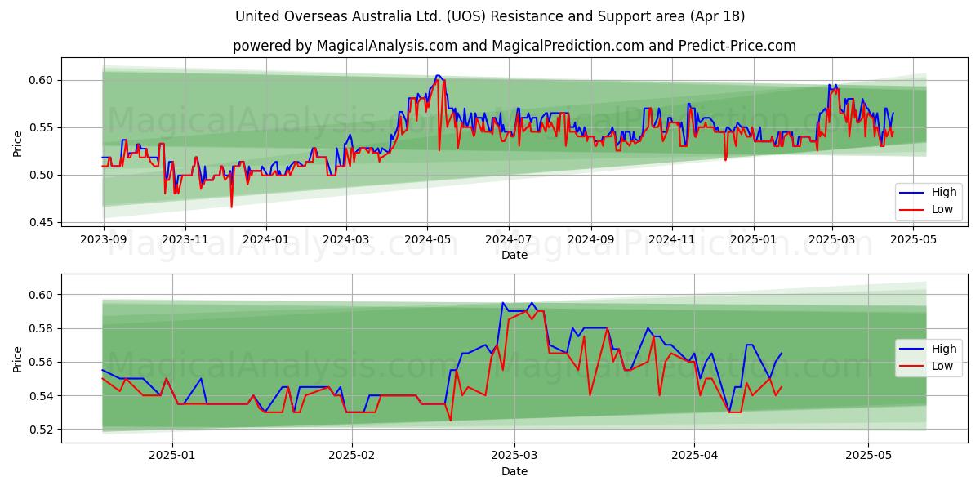The width and height of the screenshot is (980, 490).
Task: Click the '2024-03' tick label on top chart
Action: pos(346,241)
